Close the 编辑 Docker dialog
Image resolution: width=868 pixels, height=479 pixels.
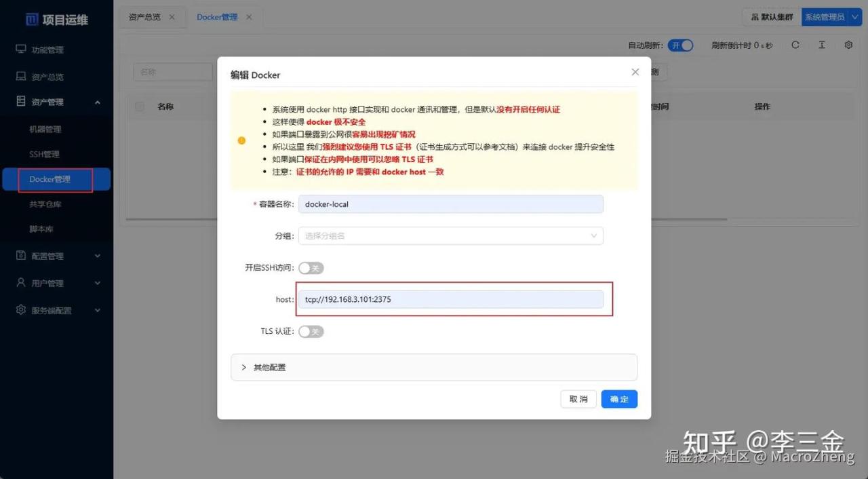click(x=635, y=72)
